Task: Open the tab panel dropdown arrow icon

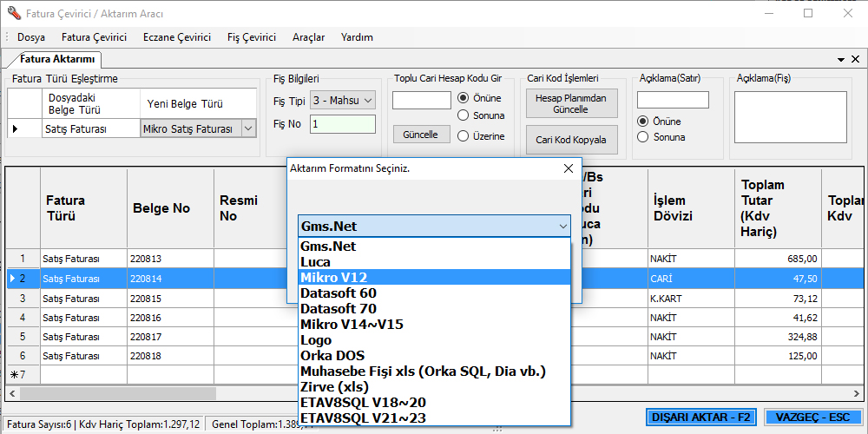Action: pyautogui.click(x=841, y=59)
